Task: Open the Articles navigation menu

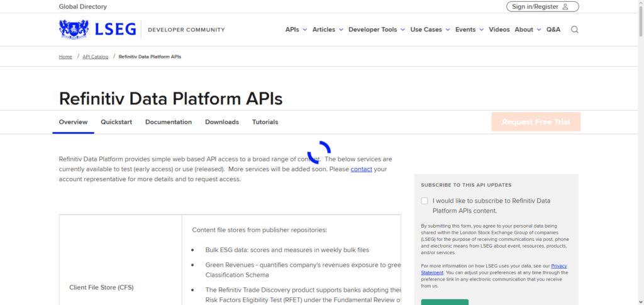Action: click(324, 30)
